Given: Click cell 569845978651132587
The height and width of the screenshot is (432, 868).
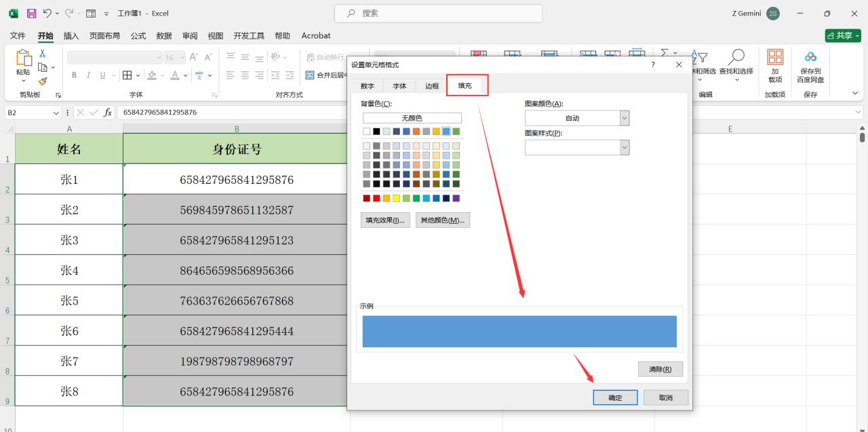Looking at the screenshot, I should [237, 210].
